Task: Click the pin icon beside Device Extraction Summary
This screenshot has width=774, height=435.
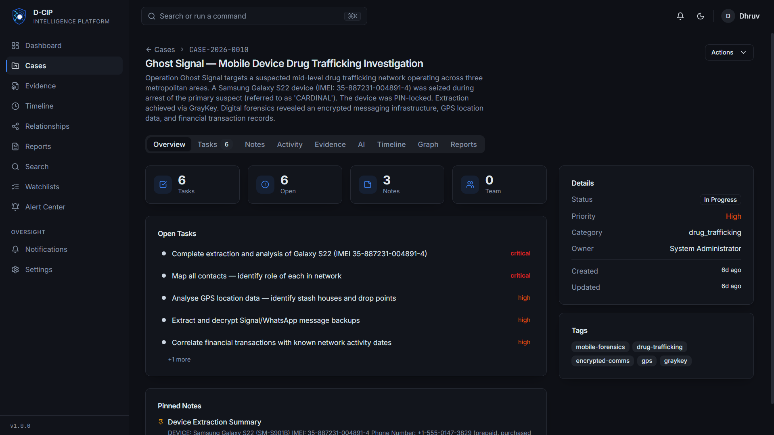Action: pyautogui.click(x=160, y=422)
